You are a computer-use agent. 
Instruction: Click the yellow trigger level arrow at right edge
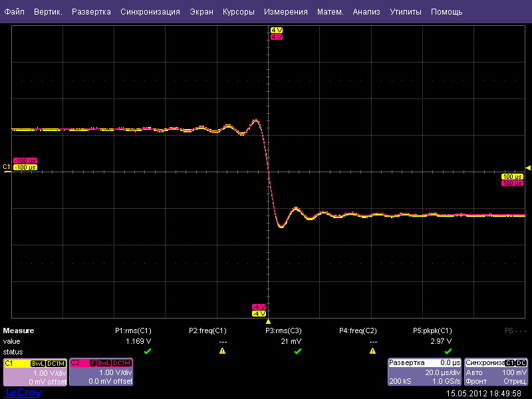point(528,168)
